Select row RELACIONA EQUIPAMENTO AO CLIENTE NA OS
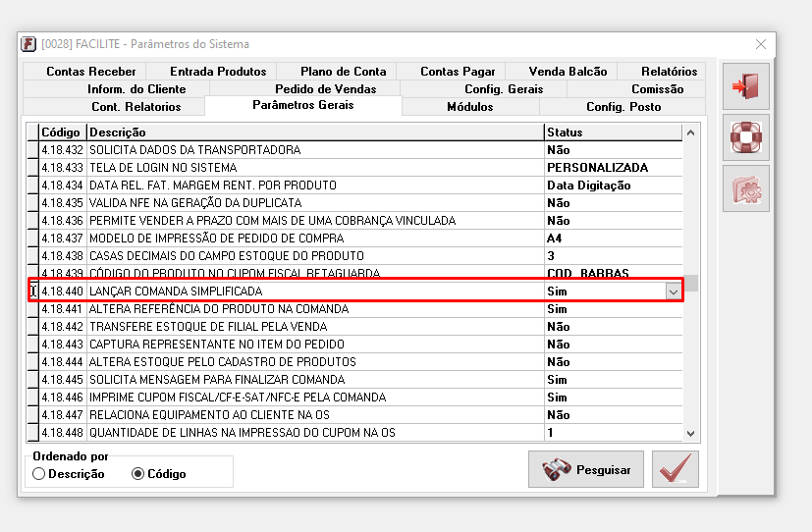 (354, 414)
